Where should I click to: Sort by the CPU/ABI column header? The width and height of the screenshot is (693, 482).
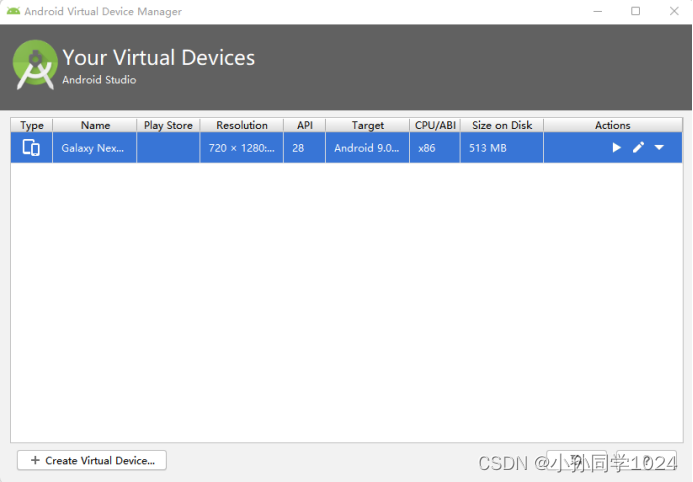pos(435,125)
